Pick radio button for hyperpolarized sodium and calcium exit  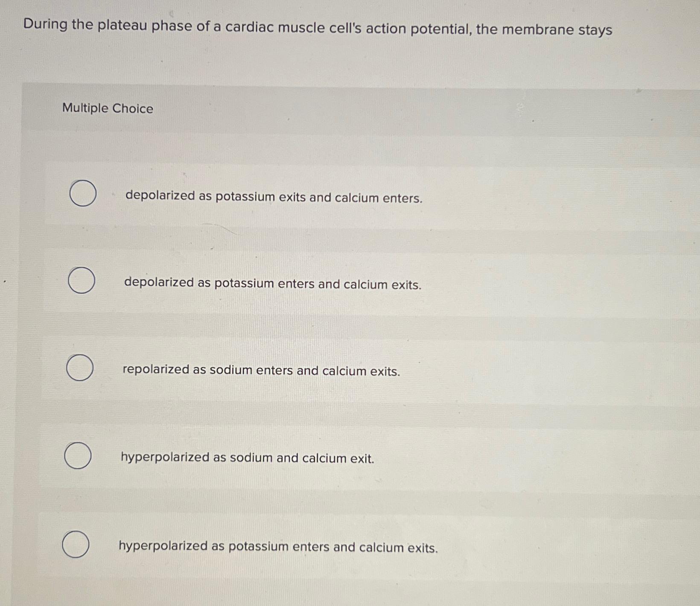[x=78, y=456]
